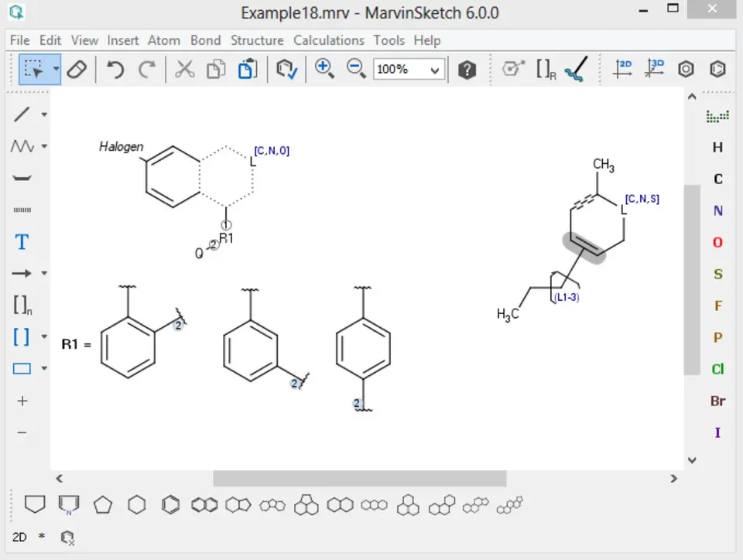
Task: Select the repeating unit brackets tool
Action: click(22, 305)
